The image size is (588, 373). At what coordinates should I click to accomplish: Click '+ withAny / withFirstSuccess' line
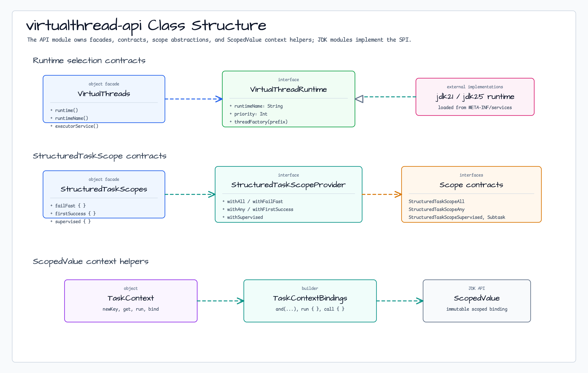click(x=258, y=209)
